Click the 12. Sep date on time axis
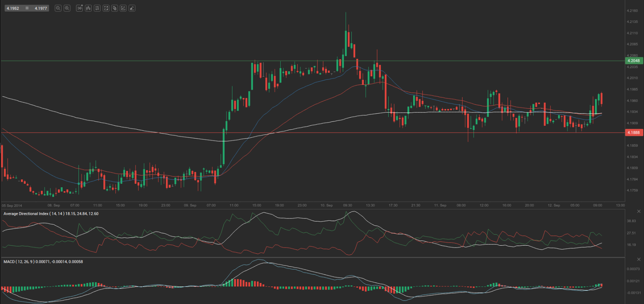Screen dimensions: 644x304 click(554, 205)
